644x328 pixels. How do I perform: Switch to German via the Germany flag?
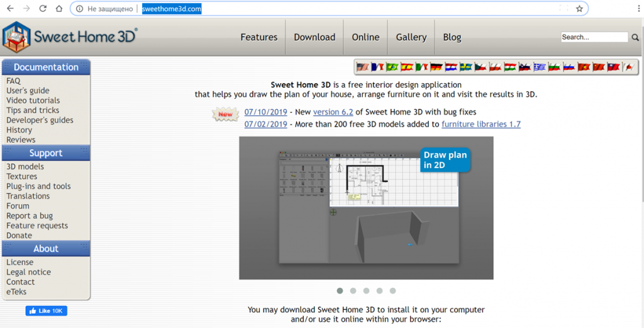coord(436,67)
